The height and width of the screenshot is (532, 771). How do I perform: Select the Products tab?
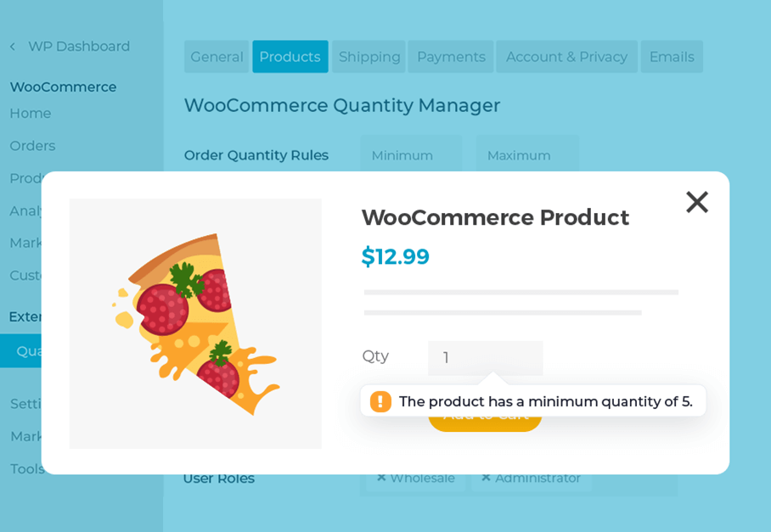pos(290,57)
